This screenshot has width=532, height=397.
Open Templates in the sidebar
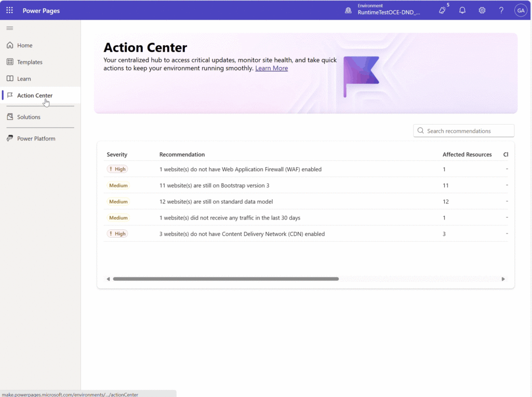point(30,62)
